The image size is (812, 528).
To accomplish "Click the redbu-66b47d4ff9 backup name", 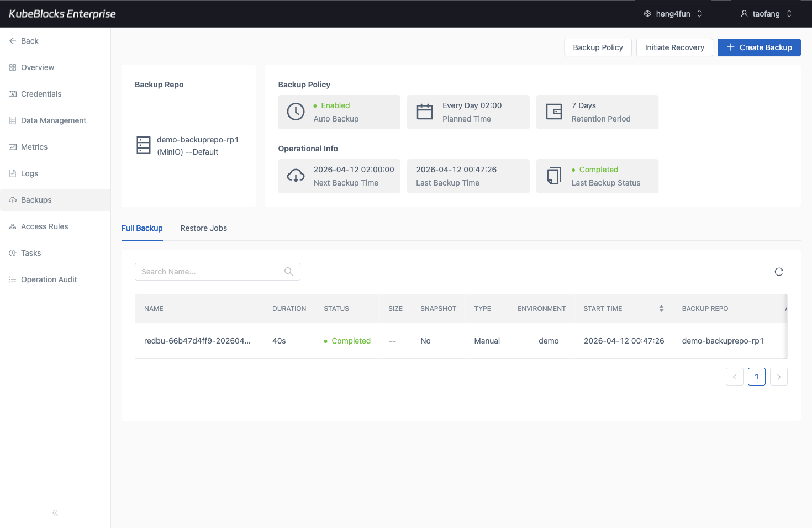I will (197, 341).
